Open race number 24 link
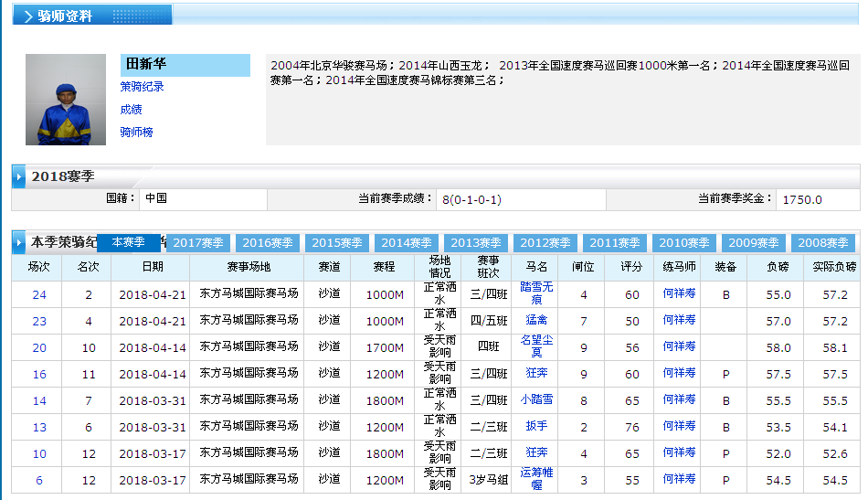The width and height of the screenshot is (868, 500). pyautogui.click(x=39, y=294)
